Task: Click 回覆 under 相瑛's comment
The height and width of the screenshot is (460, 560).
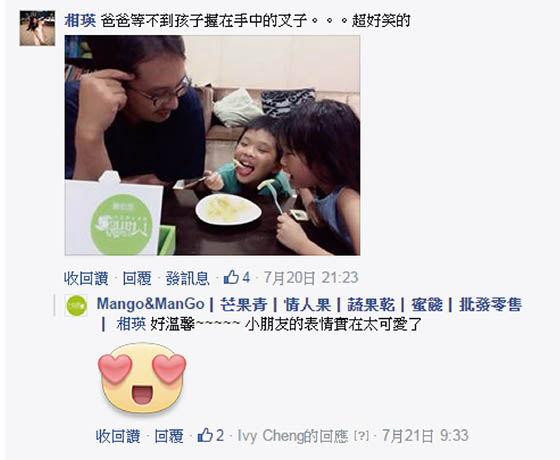Action: [x=137, y=278]
